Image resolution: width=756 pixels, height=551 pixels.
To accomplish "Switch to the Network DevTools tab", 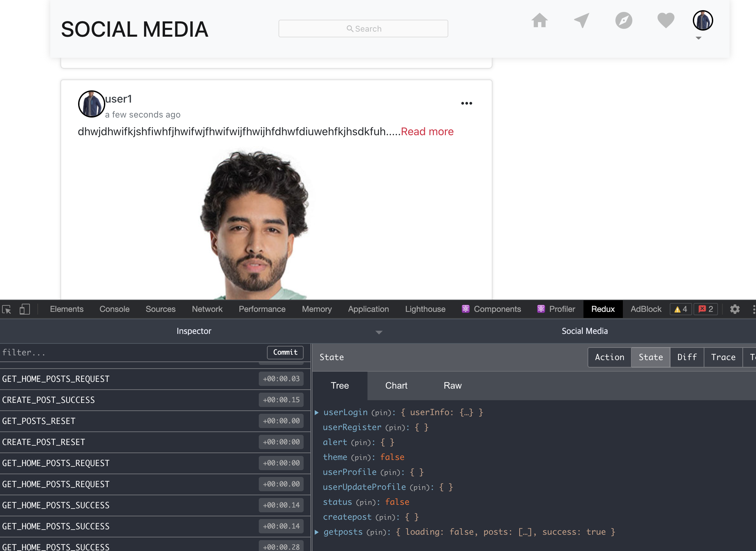I will (x=207, y=309).
